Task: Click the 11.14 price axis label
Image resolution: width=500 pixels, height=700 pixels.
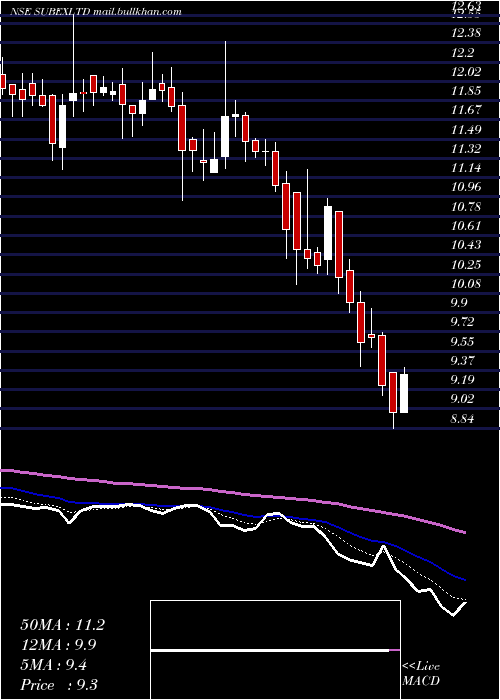Action: 466,168
